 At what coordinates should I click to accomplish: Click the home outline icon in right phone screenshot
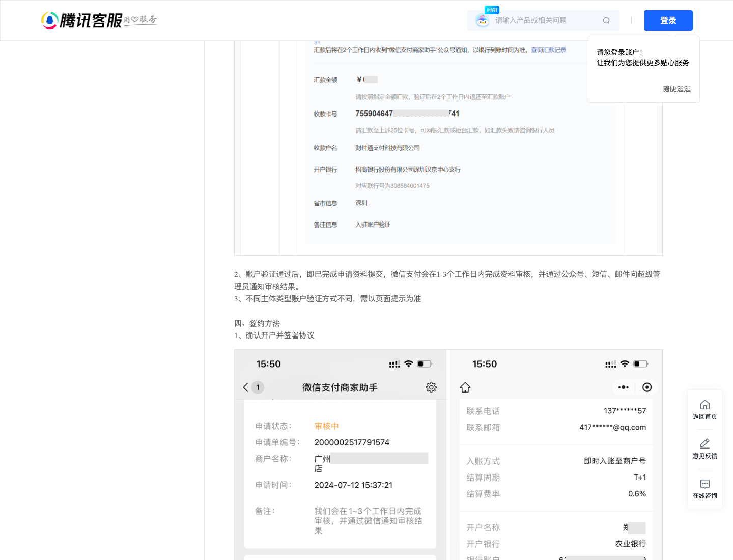click(465, 387)
